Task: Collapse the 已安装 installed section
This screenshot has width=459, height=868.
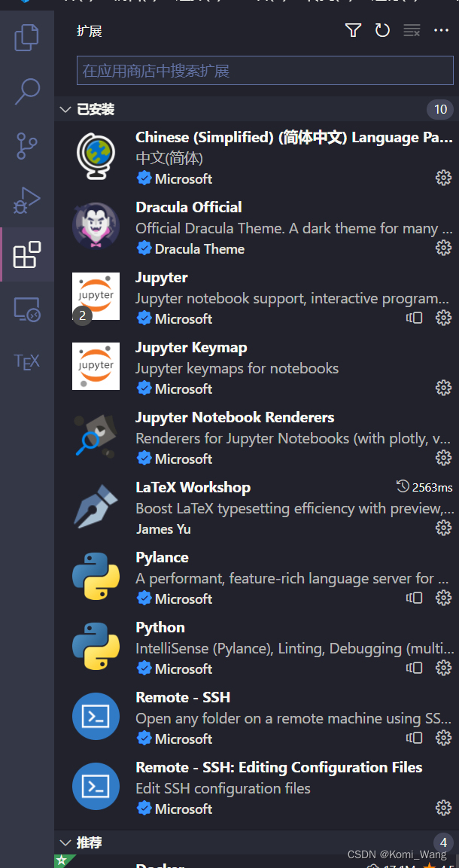Action: [65, 109]
